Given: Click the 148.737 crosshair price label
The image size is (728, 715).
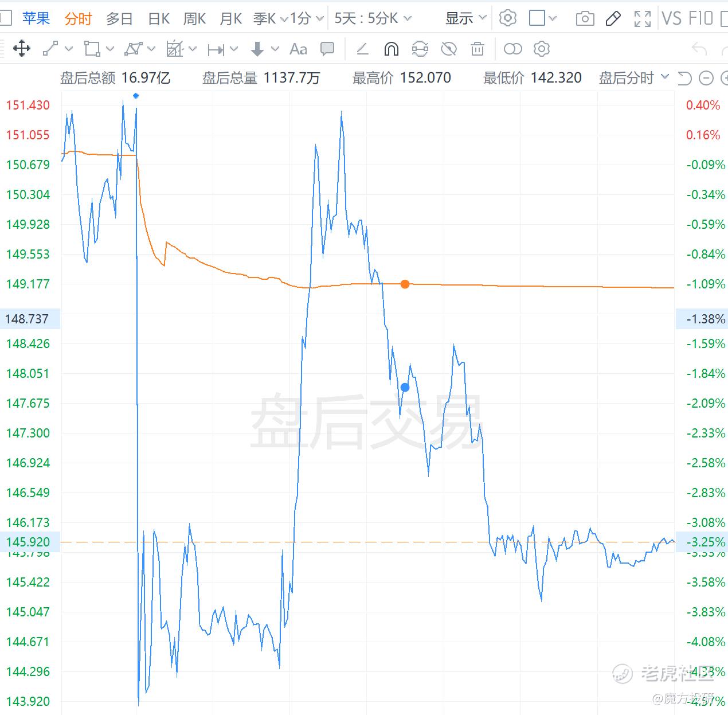Looking at the screenshot, I should (29, 319).
